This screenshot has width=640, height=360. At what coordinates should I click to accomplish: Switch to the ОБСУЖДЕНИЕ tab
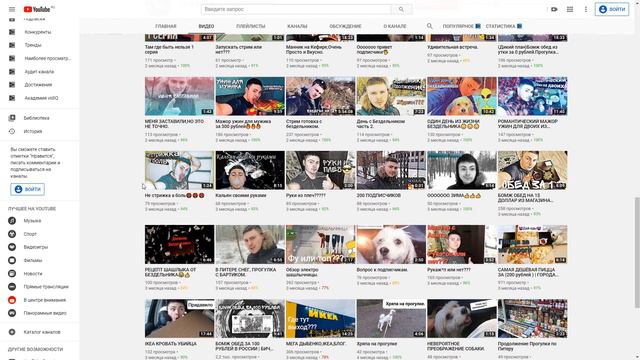tap(345, 26)
